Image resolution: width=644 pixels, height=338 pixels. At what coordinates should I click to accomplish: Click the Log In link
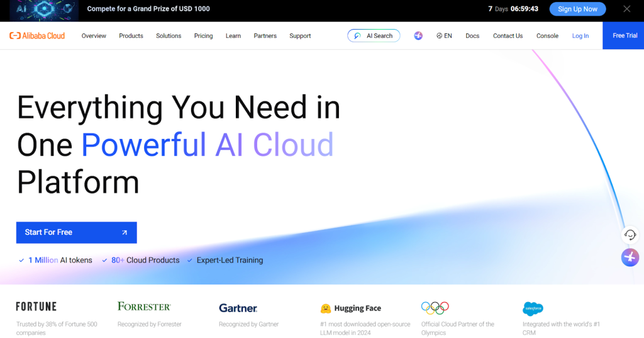(x=580, y=36)
